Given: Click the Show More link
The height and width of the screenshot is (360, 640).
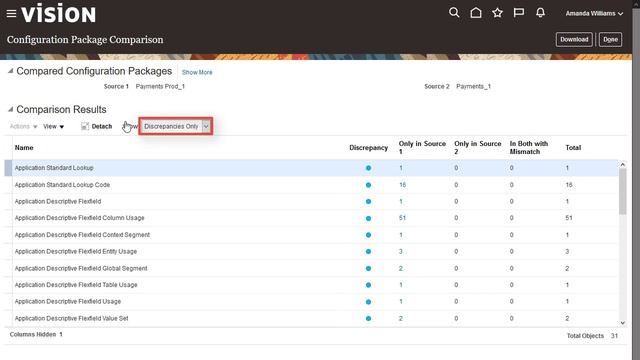Looking at the screenshot, I should 197,72.
